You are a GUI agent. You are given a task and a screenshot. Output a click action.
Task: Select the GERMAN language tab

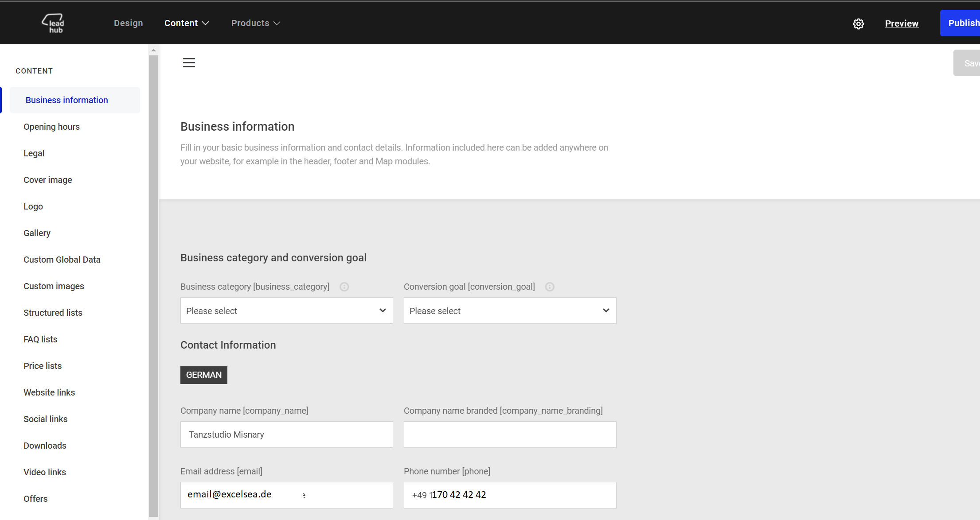pyautogui.click(x=203, y=375)
